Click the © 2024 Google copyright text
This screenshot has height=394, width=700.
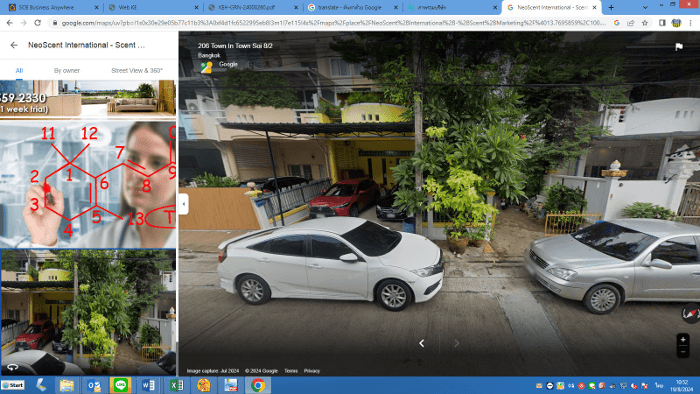[x=261, y=371]
